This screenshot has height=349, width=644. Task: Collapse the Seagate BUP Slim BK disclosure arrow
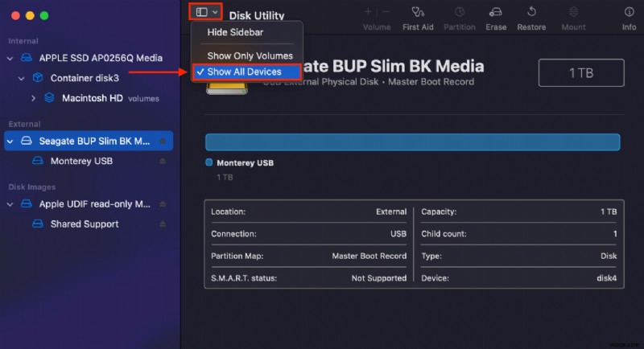coord(10,142)
